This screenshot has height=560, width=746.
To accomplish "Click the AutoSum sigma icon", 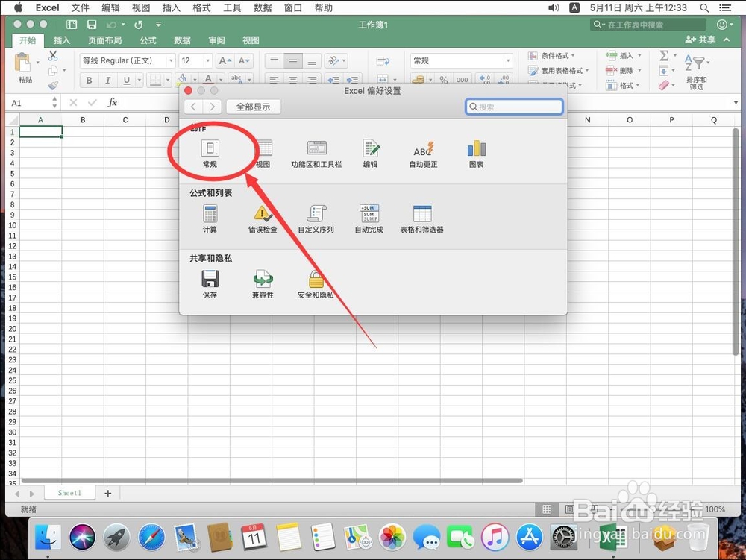I will pyautogui.click(x=664, y=56).
